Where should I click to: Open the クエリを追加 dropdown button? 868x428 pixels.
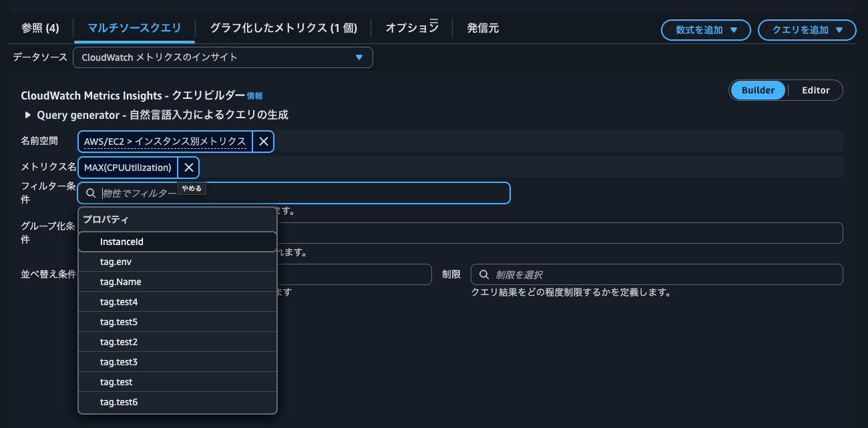pyautogui.click(x=807, y=30)
